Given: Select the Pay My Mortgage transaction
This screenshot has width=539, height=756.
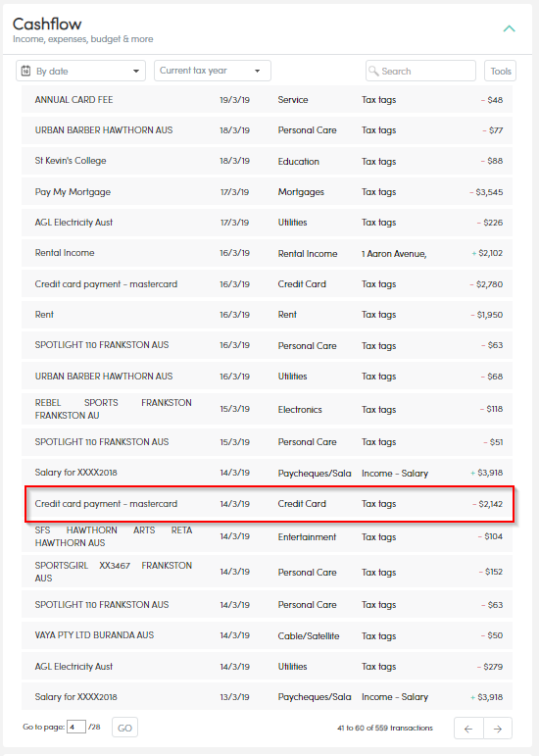Looking at the screenshot, I should click(267, 192).
